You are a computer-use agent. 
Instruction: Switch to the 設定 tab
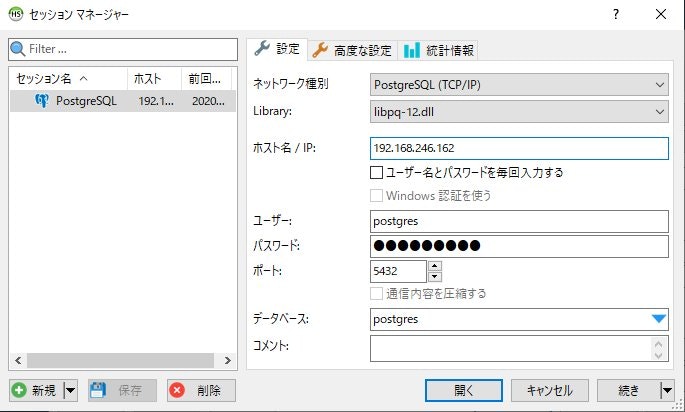tap(277, 49)
